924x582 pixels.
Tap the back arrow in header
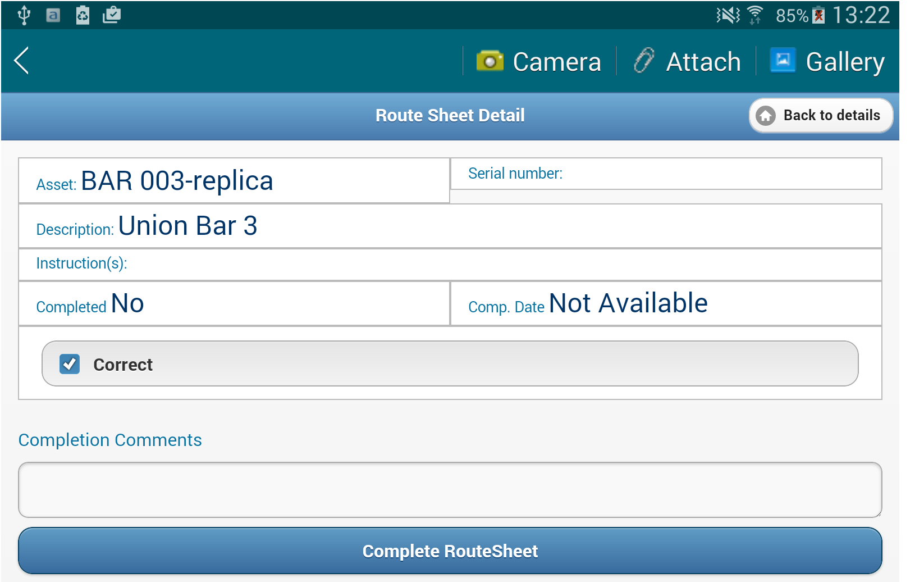coord(22,61)
